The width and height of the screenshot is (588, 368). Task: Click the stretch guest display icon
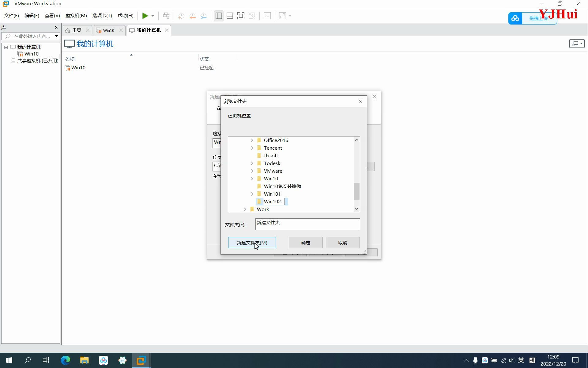[282, 16]
